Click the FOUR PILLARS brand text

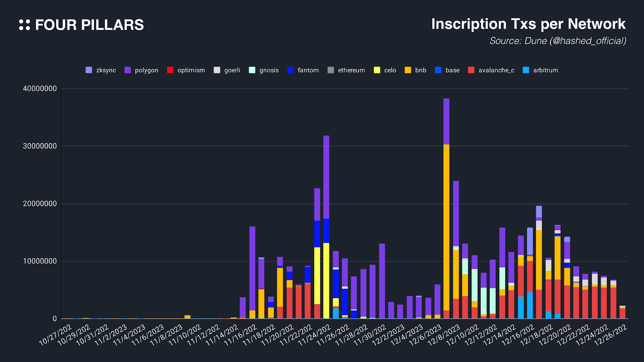(x=89, y=25)
